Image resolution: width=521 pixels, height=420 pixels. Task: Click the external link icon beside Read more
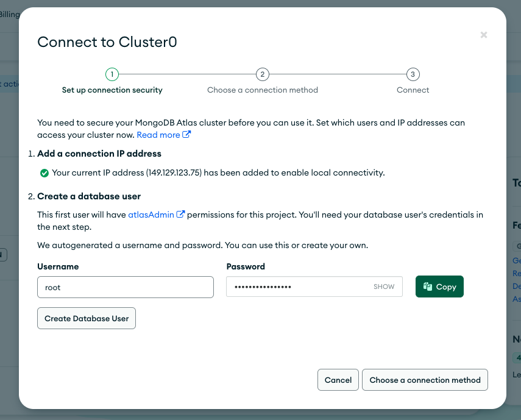pyautogui.click(x=186, y=134)
